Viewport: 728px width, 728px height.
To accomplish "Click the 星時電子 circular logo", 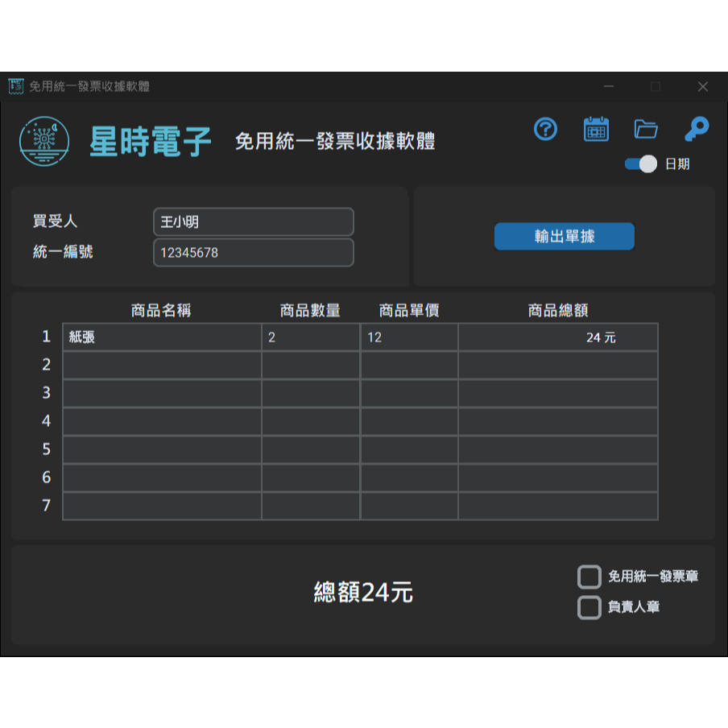I will tap(43, 142).
